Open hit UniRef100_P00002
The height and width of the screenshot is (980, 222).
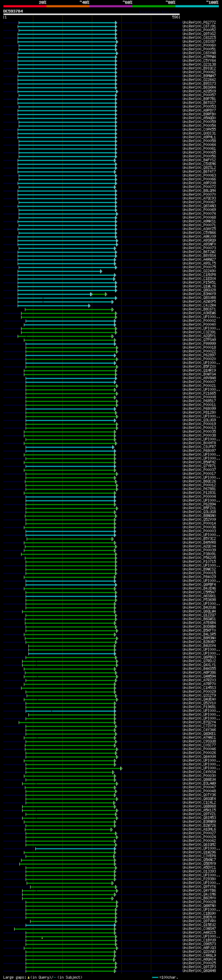pos(199,321)
